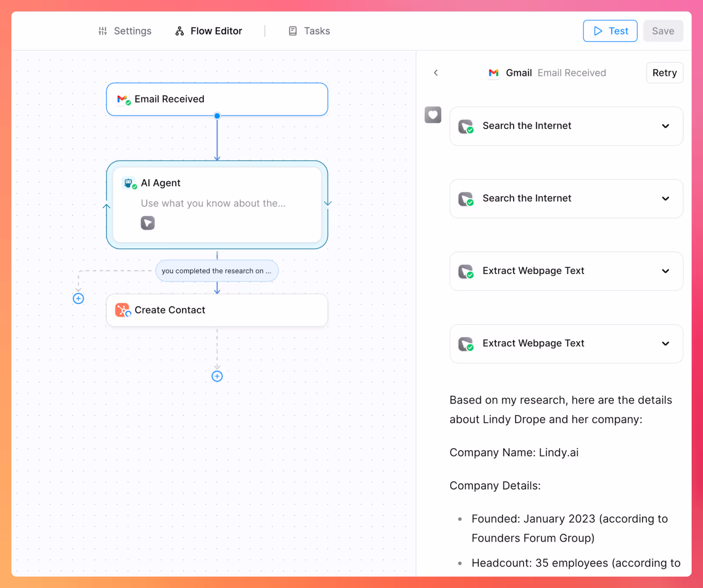Click the second Extract Webpage Text tool icon

(466, 344)
